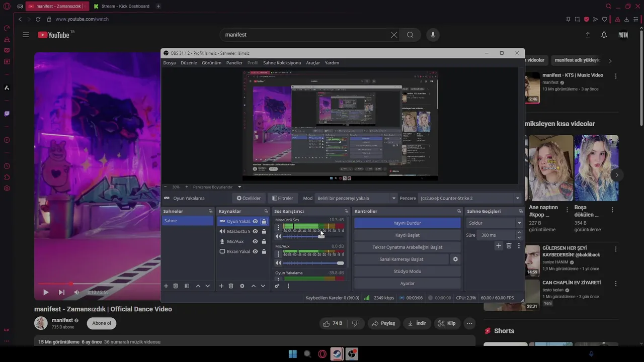Open the Yardım menu in OBS

332,63
